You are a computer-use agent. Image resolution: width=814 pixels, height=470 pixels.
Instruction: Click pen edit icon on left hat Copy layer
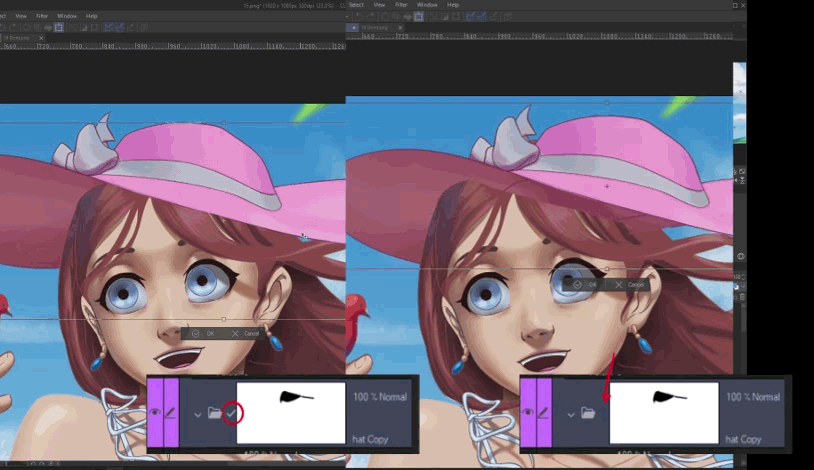point(171,412)
